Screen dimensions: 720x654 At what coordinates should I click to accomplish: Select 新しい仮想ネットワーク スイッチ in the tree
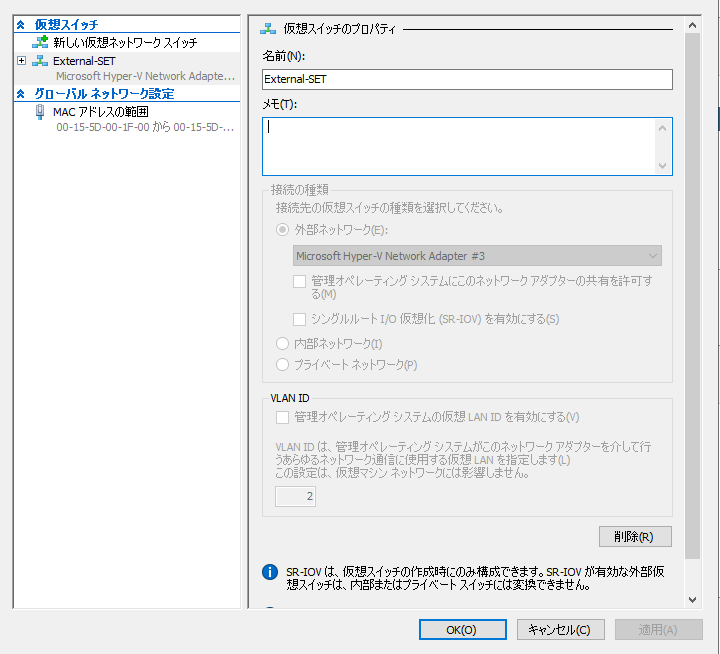(125, 43)
